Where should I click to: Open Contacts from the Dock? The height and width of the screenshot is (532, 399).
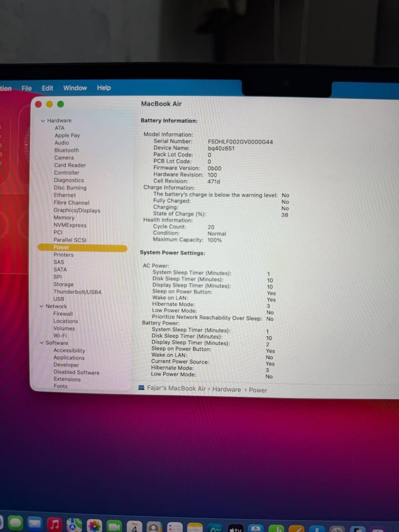(x=155, y=527)
